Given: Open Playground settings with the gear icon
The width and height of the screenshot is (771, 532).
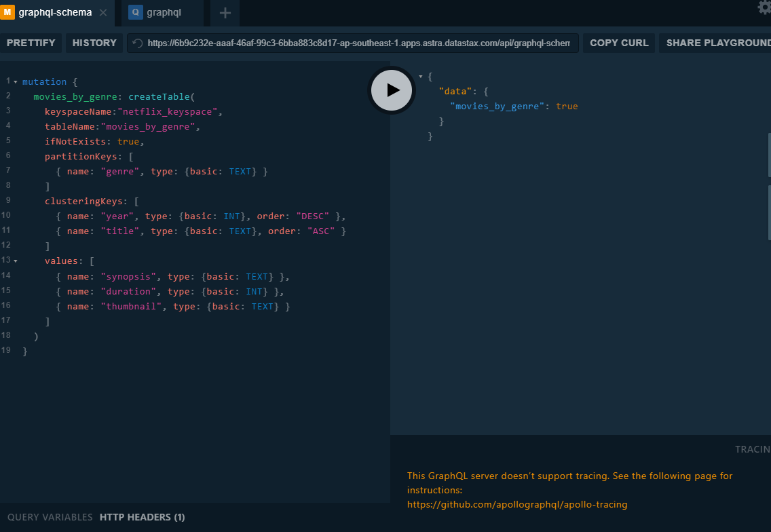Looking at the screenshot, I should 765,8.
